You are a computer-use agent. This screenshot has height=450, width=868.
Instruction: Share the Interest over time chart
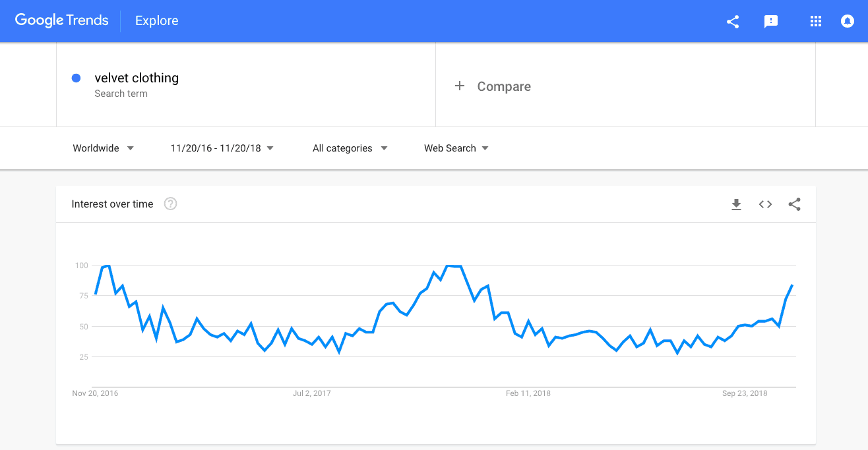tap(795, 204)
